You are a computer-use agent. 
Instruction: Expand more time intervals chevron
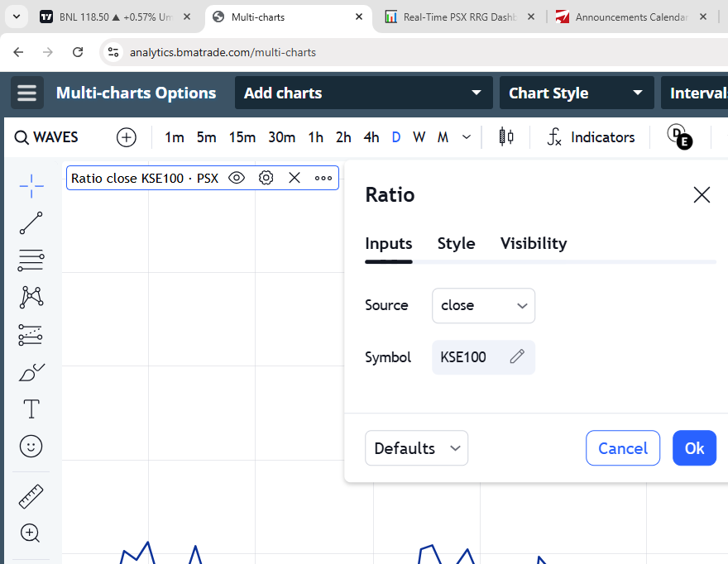tap(467, 137)
